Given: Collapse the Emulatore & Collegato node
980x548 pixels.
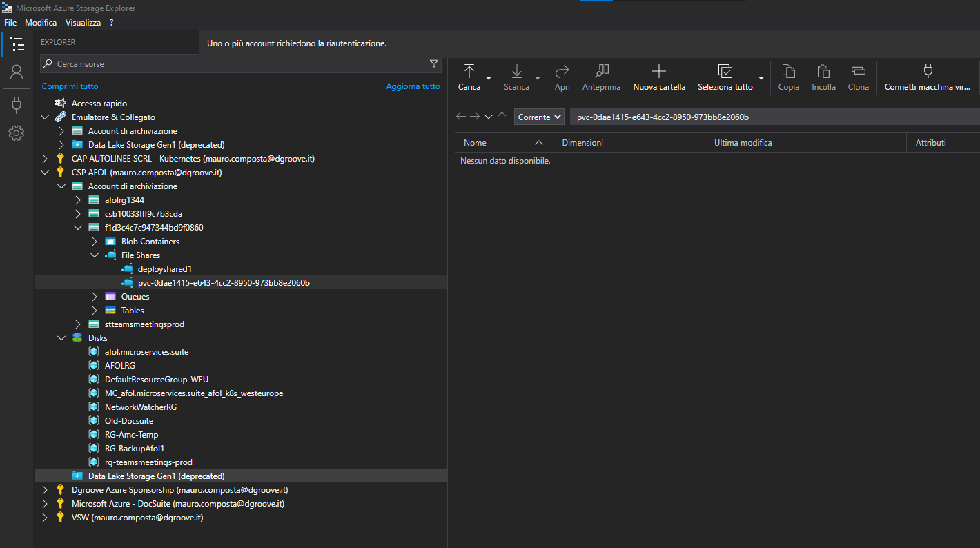Looking at the screenshot, I should pyautogui.click(x=45, y=117).
